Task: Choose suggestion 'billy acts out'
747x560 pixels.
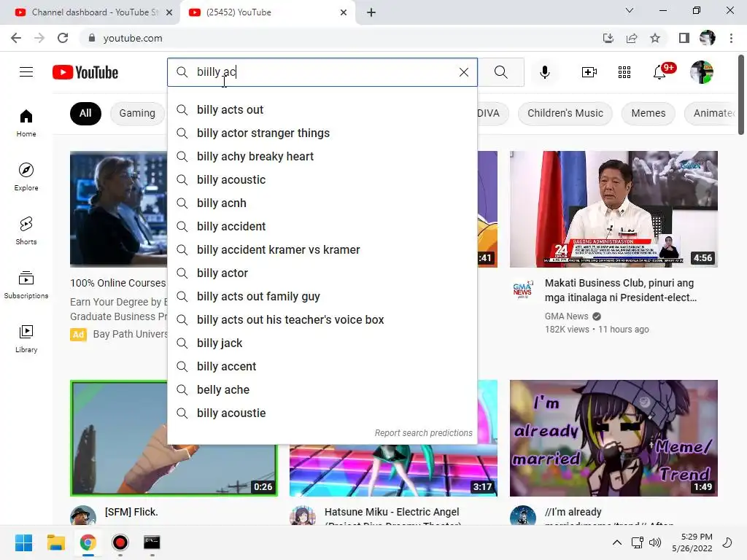Action: click(x=322, y=109)
